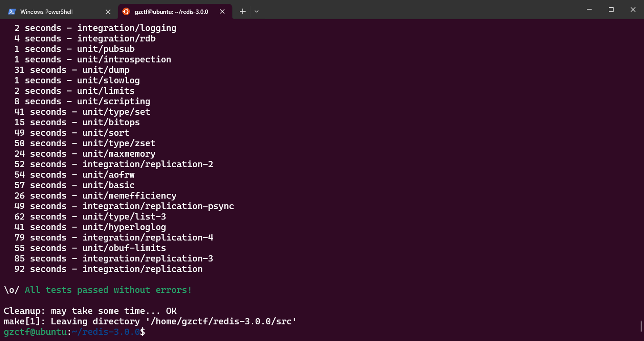Click the green "All tests passed without errors!" message
The height and width of the screenshot is (341, 644).
coord(108,290)
